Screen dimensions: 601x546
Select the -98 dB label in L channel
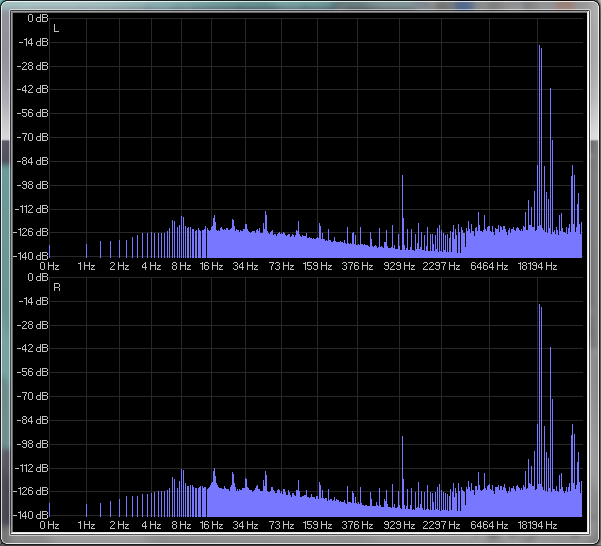(x=33, y=185)
